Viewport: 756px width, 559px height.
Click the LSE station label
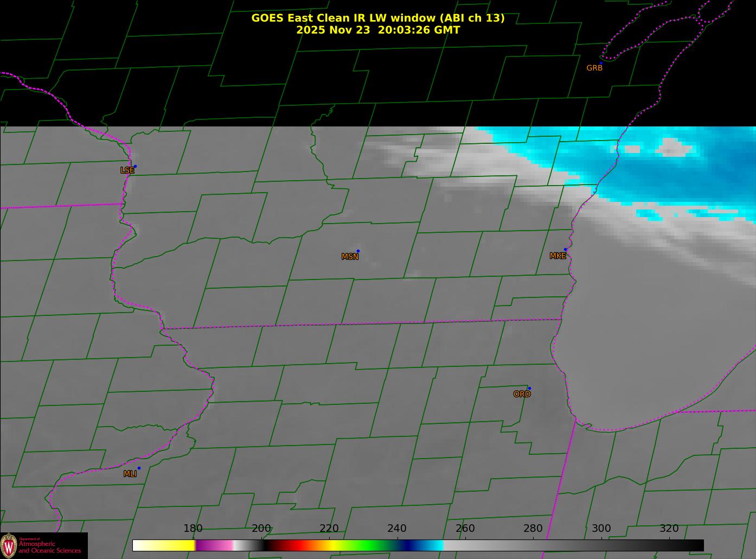[x=127, y=170]
